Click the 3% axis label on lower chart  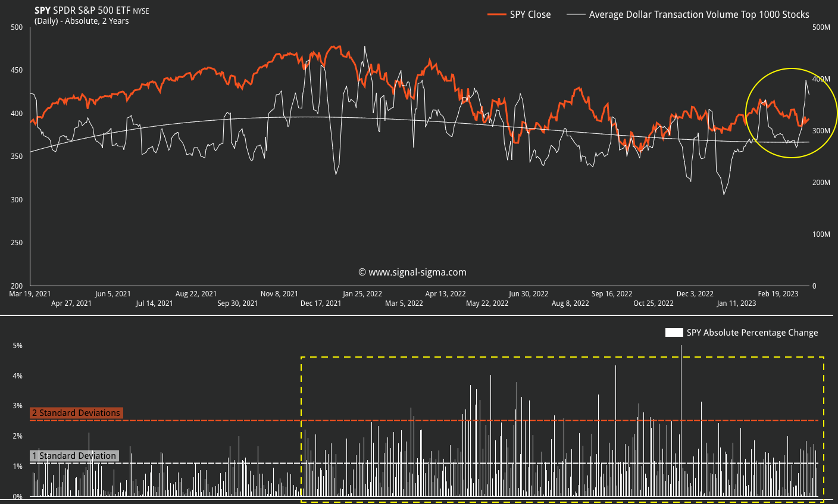(18, 406)
